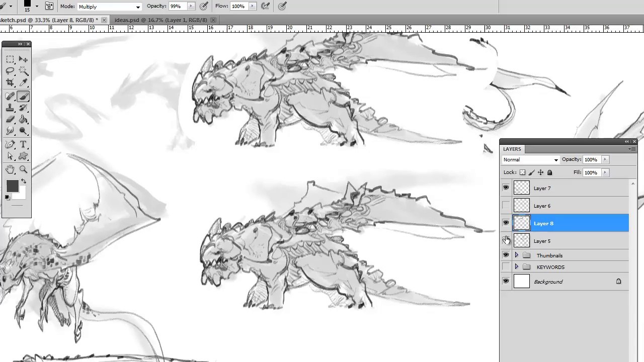Viewport: 644px width, 362px height.
Task: Pick the Magic Wand tool
Action: pyautogui.click(x=23, y=71)
